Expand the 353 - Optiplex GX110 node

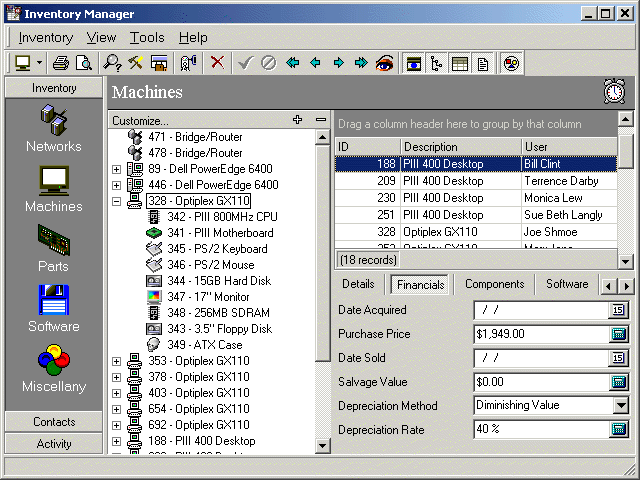tap(116, 361)
